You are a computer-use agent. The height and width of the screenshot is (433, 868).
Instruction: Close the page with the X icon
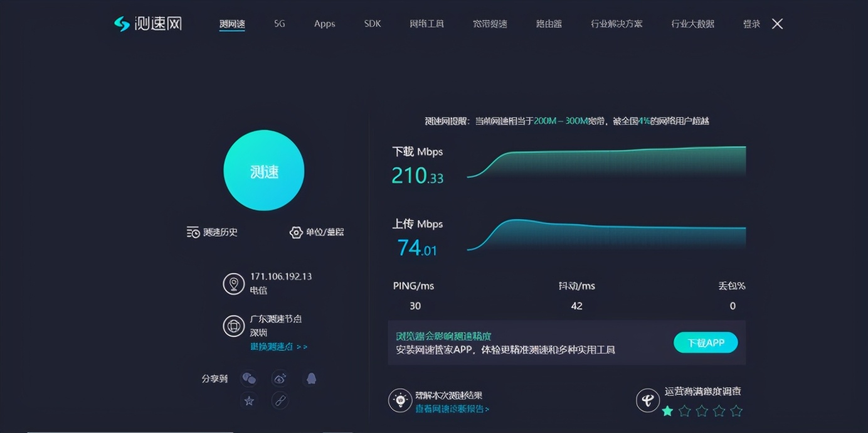pos(777,24)
